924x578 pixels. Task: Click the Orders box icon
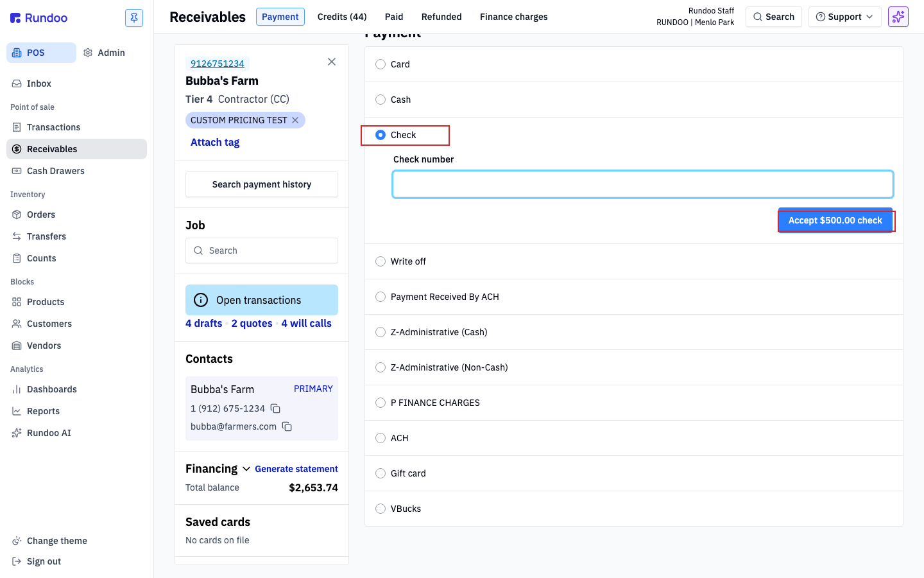point(17,215)
